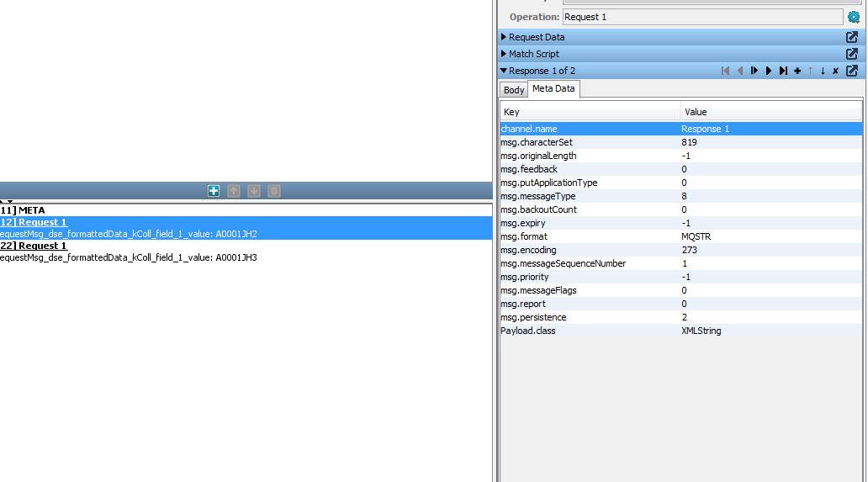Step to next response with bar-arrow icon
The width and height of the screenshot is (868, 482).
[754, 71]
